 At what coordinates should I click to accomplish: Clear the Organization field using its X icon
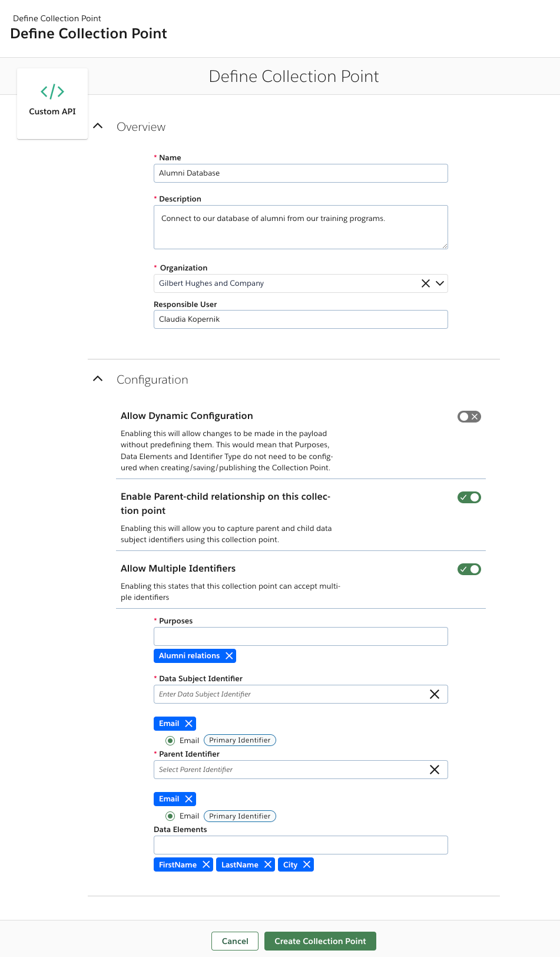point(425,283)
